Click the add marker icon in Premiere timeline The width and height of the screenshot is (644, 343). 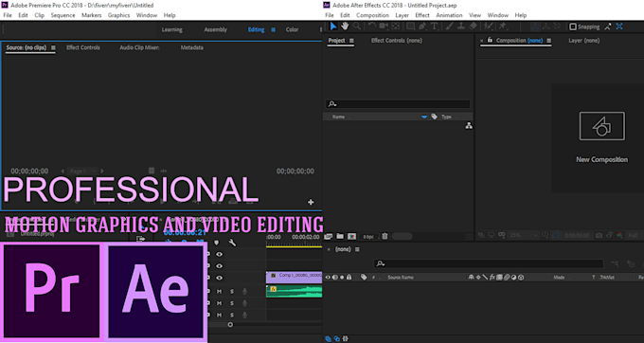coord(217,243)
